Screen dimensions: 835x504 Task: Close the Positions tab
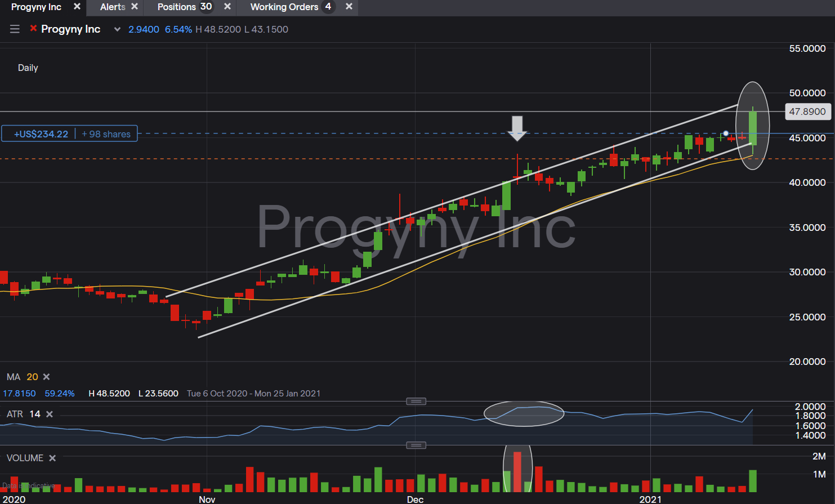tap(227, 7)
